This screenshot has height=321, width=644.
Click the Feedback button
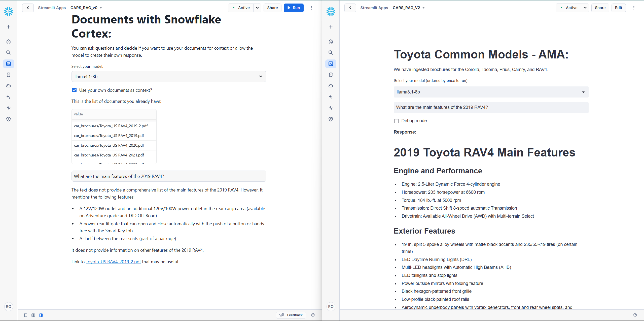291,315
